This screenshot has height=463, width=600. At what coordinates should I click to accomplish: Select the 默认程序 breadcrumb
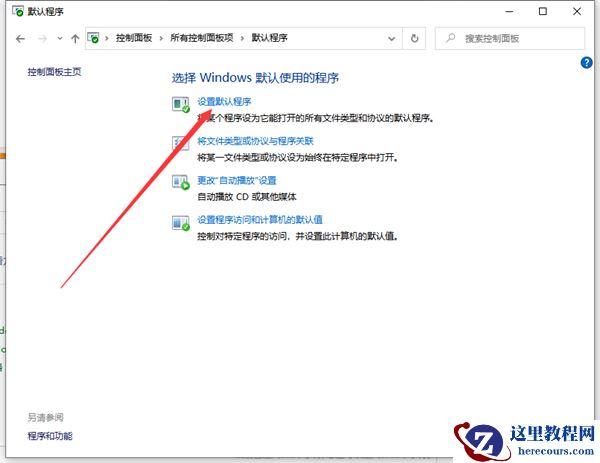269,38
